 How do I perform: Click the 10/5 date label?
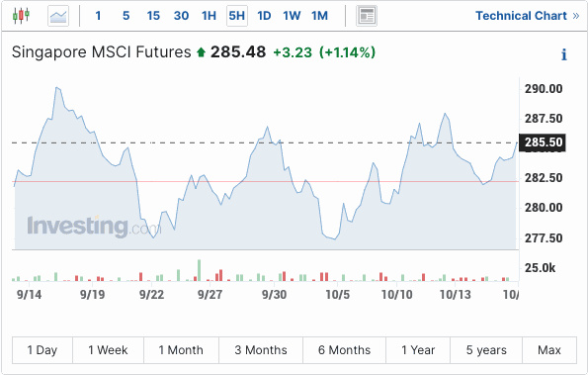click(338, 295)
